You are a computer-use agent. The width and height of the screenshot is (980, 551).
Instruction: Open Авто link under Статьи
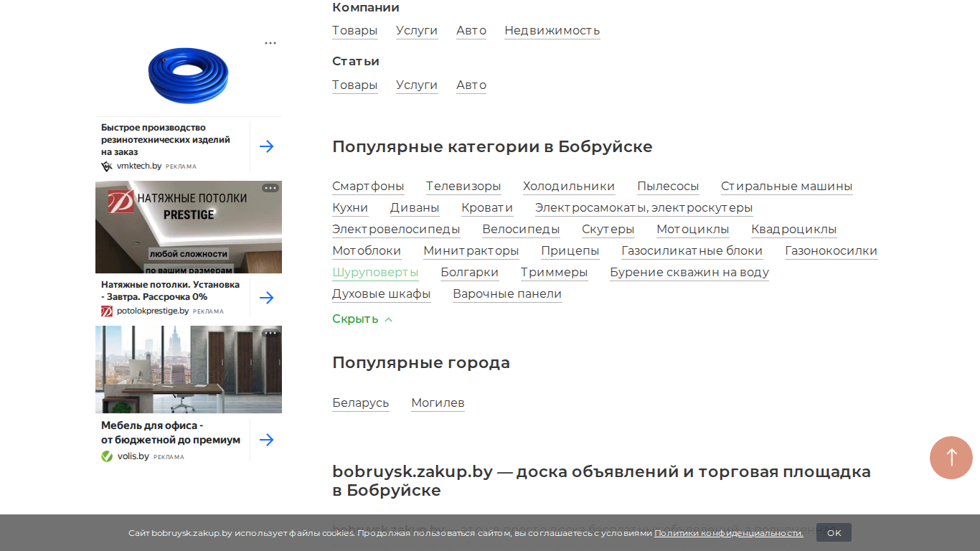(x=471, y=85)
